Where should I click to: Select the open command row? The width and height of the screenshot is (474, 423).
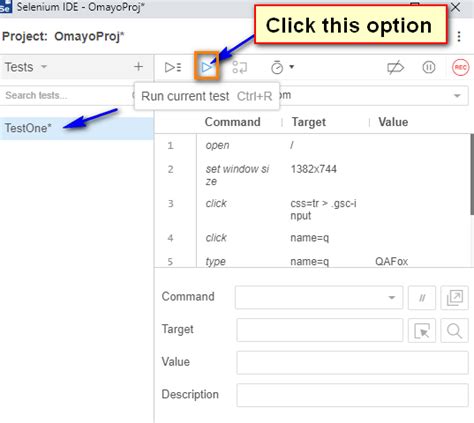pyautogui.click(x=313, y=145)
